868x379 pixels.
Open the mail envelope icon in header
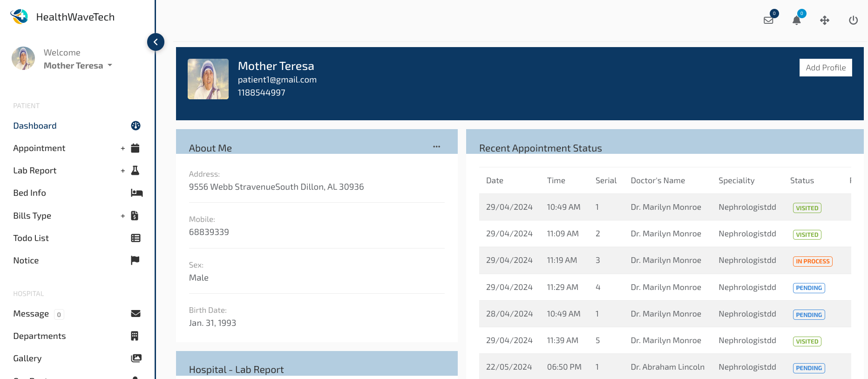pyautogui.click(x=768, y=20)
